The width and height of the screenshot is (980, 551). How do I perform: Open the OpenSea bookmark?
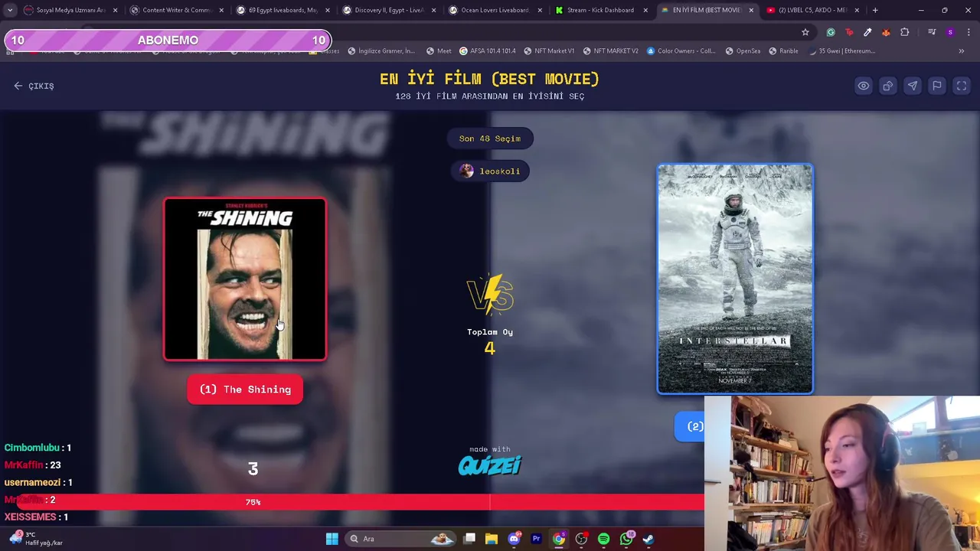point(743,51)
